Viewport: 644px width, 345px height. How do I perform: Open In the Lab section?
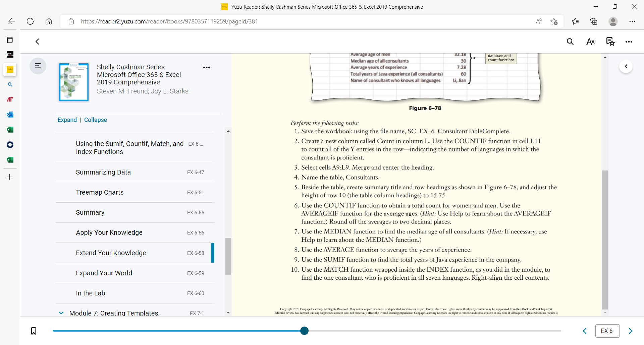click(135, 293)
